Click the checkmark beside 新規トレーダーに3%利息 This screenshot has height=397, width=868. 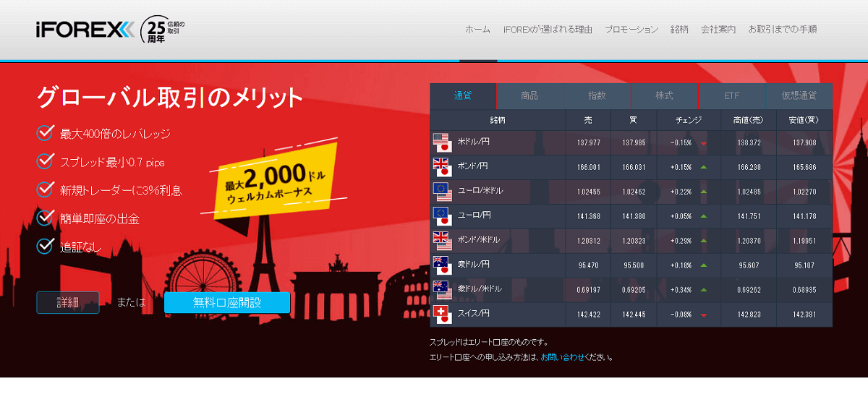coord(46,189)
